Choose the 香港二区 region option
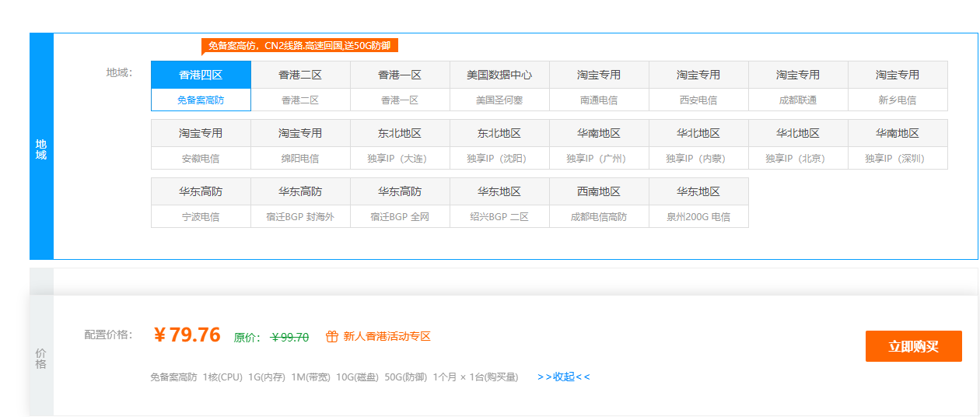Image resolution: width=980 pixels, height=417 pixels. click(300, 86)
